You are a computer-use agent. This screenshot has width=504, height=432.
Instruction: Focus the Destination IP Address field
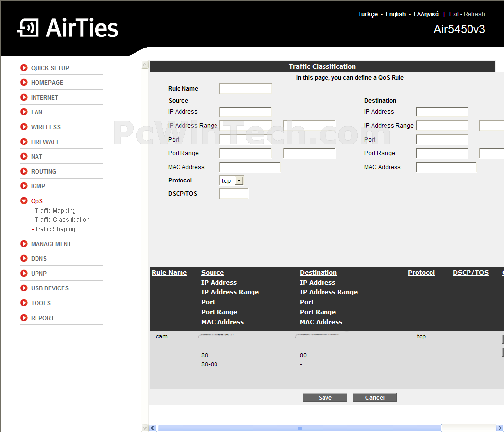442,112
